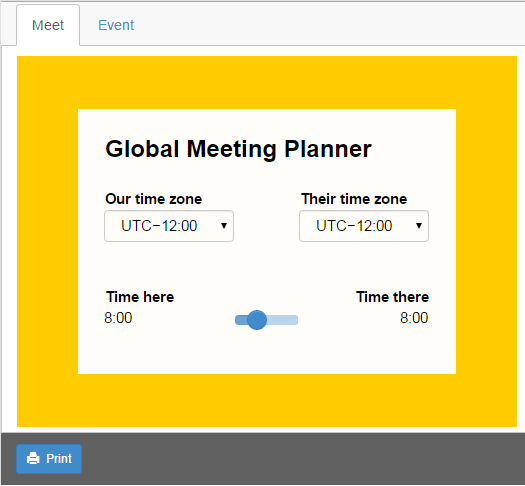The image size is (525, 486).
Task: Switch to the Event tab
Action: coord(116,25)
